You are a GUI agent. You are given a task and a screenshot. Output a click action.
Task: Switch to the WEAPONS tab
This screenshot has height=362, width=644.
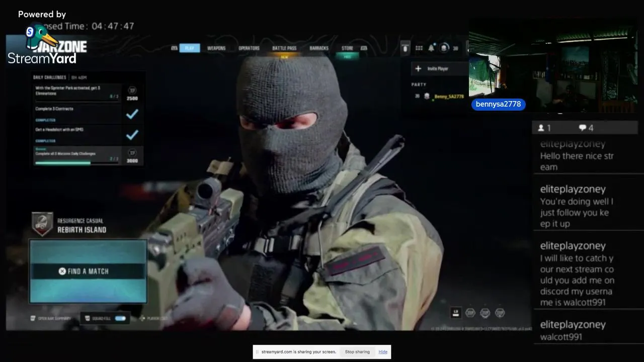click(216, 48)
